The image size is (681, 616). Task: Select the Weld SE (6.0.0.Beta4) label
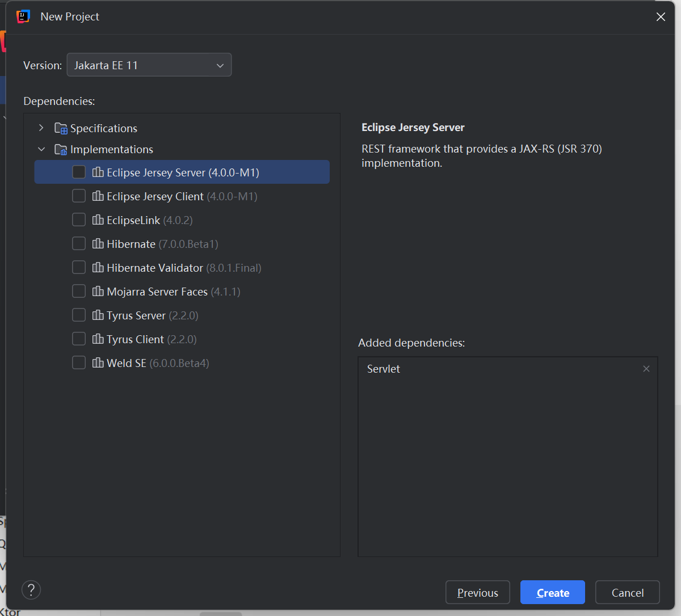(158, 363)
